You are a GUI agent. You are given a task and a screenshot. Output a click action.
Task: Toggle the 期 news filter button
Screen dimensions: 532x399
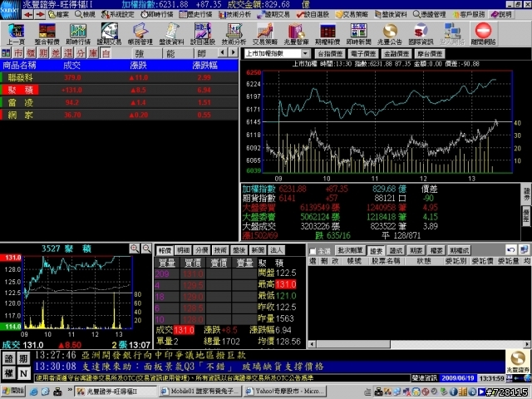pyautogui.click(x=23, y=358)
